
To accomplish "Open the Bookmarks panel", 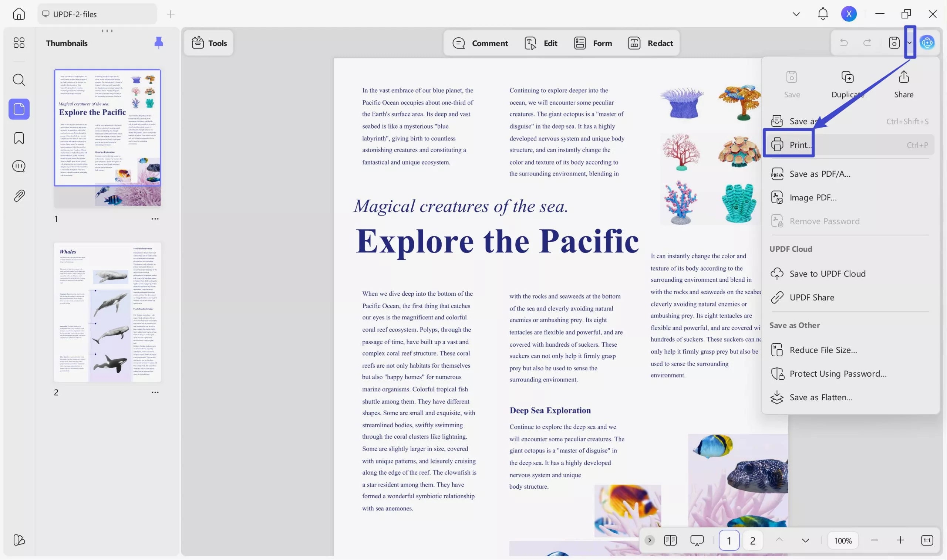I will click(x=18, y=138).
